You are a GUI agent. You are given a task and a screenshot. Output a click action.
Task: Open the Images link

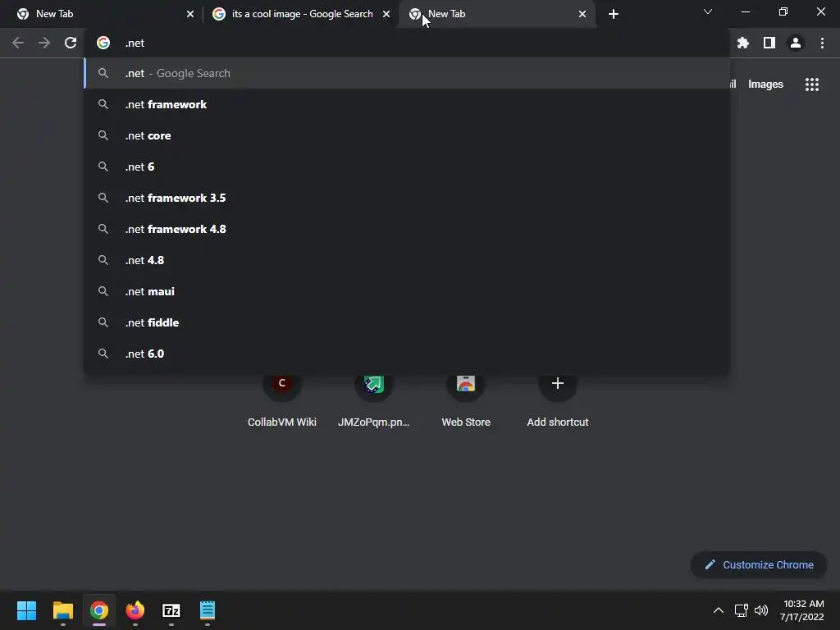[765, 84]
